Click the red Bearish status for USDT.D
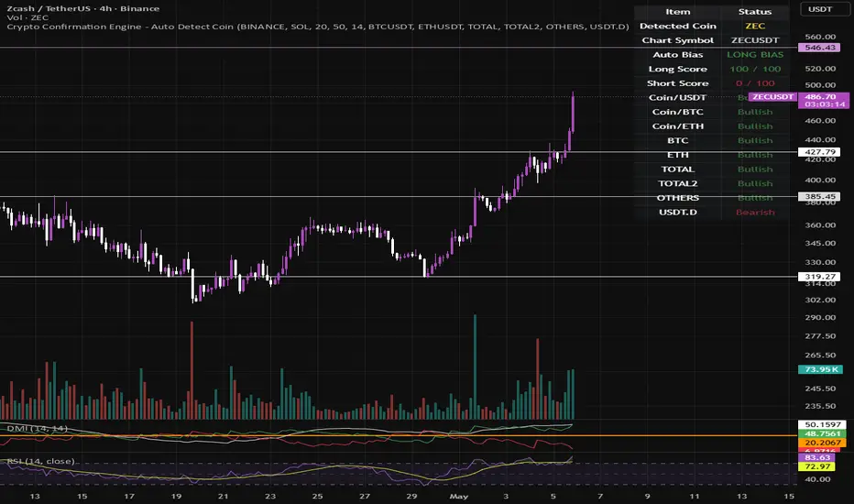Image resolution: width=854 pixels, height=504 pixels. tap(755, 212)
